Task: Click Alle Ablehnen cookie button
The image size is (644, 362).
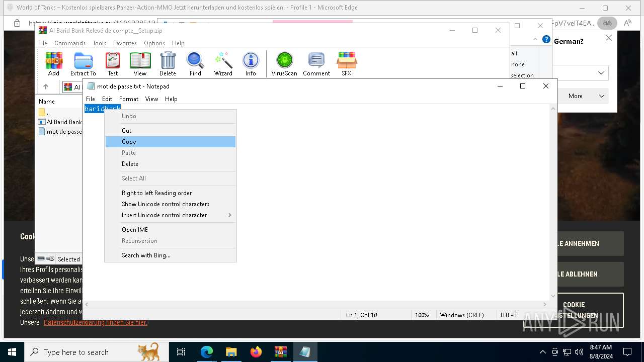Action: coord(590,274)
